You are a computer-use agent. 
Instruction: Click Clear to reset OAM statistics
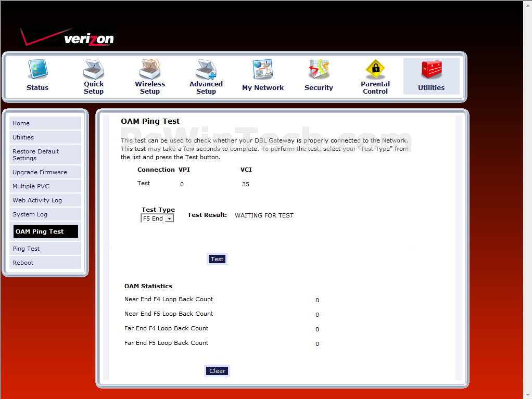click(217, 371)
